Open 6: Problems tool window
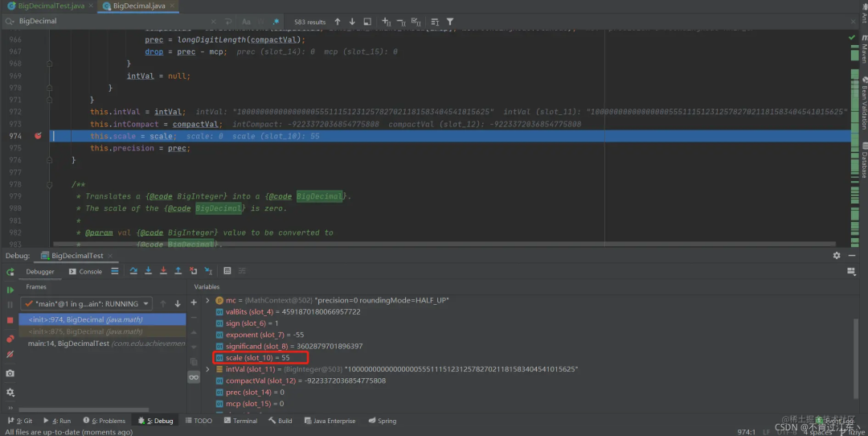The image size is (868, 436). click(104, 421)
